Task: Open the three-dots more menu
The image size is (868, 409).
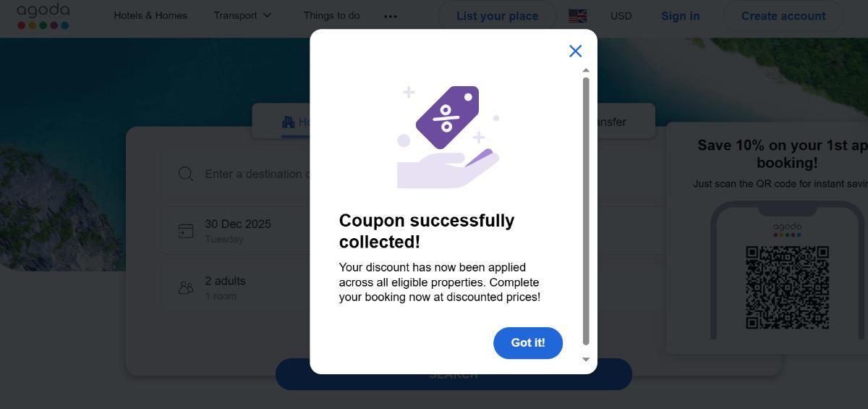Action: [391, 16]
